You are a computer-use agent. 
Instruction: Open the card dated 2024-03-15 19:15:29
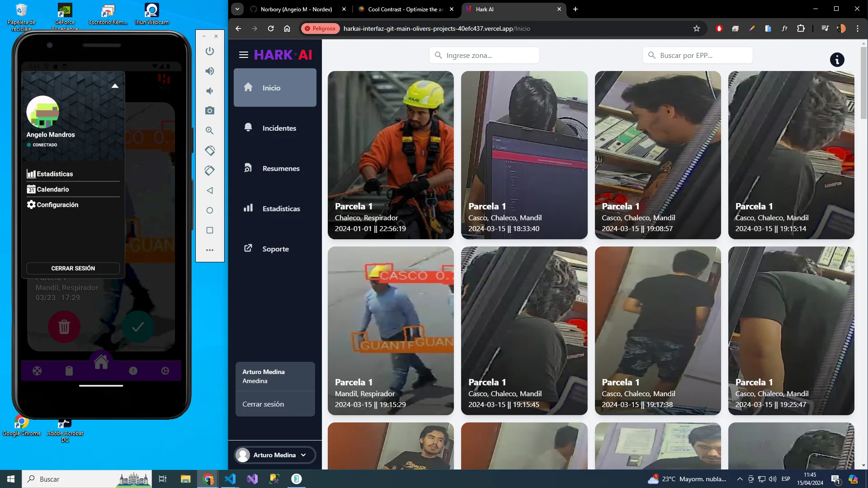[391, 331]
